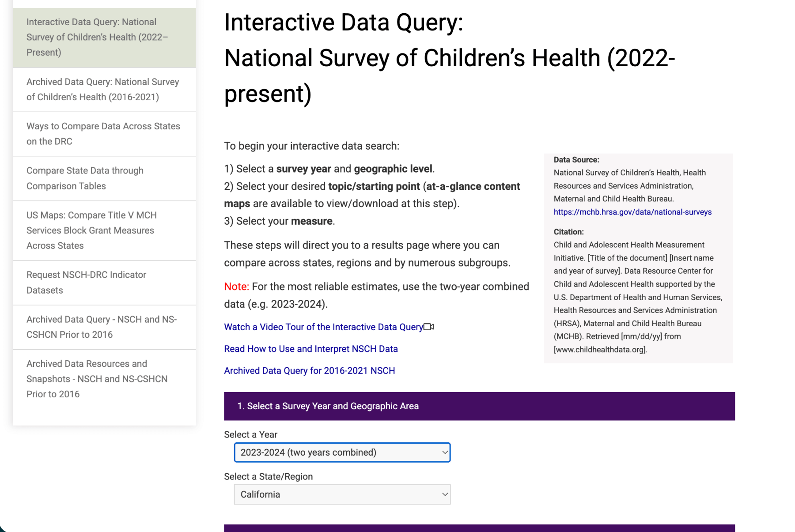Open Compare State Data through Comparison Tables
The image size is (795, 532).
pyautogui.click(x=105, y=178)
